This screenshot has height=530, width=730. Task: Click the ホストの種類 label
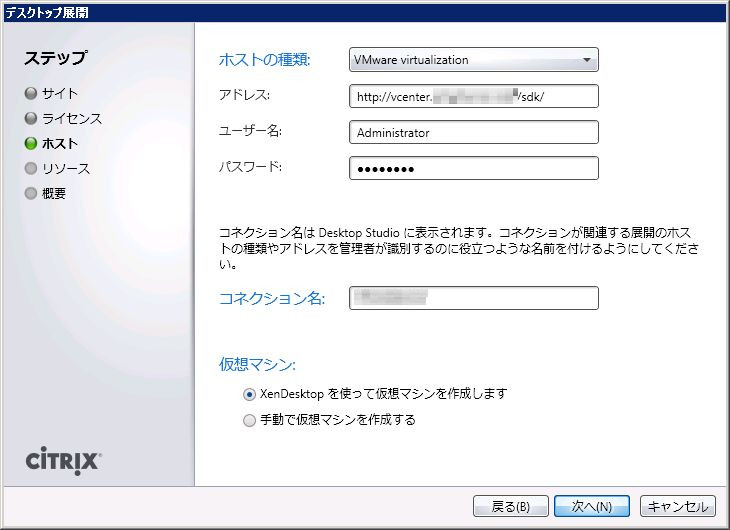[x=264, y=60]
